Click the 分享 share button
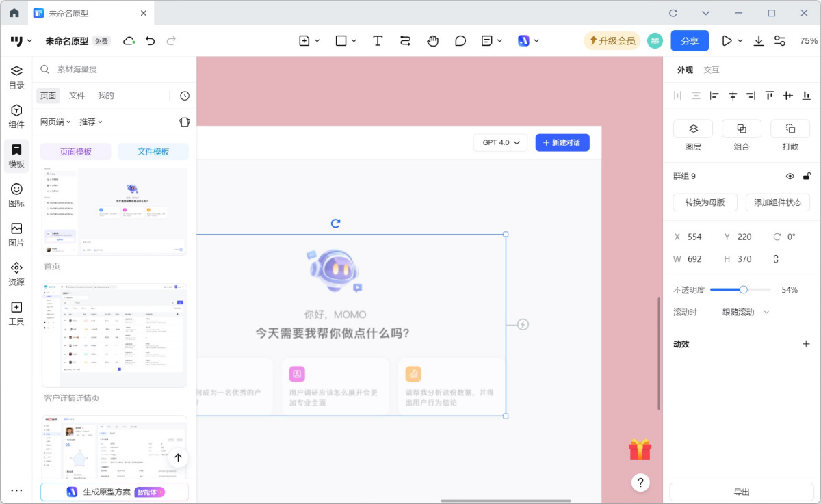Image resolution: width=821 pixels, height=504 pixels. coord(690,41)
